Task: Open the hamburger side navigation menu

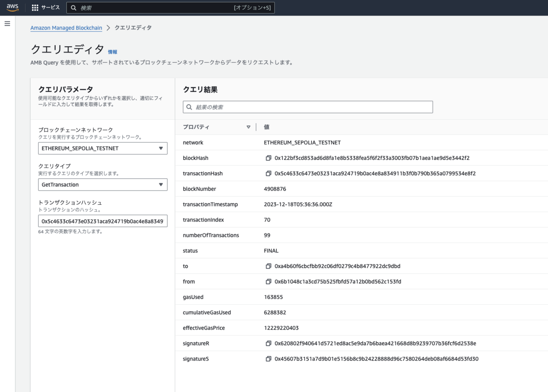Action: (x=7, y=23)
